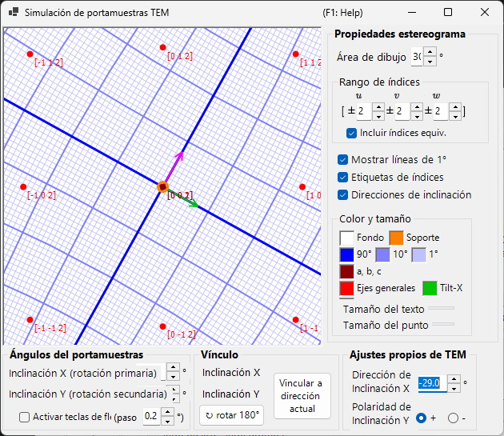Click the Dirección de Inclinación X field
The height and width of the screenshot is (436, 504).
(433, 383)
